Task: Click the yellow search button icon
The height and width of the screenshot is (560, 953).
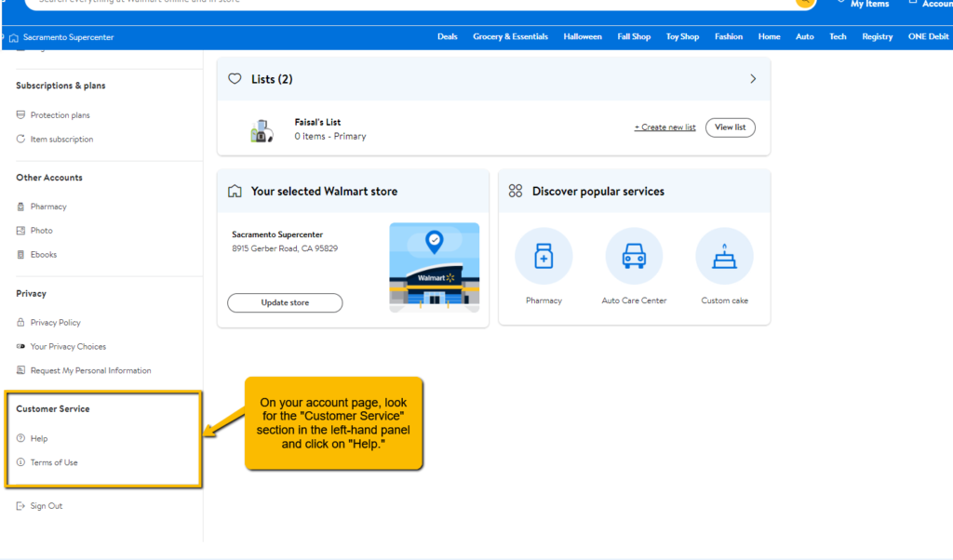Action: point(805,3)
